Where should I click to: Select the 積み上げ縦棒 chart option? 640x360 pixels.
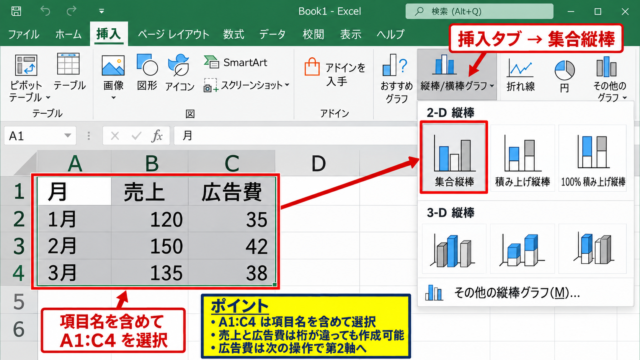522,158
